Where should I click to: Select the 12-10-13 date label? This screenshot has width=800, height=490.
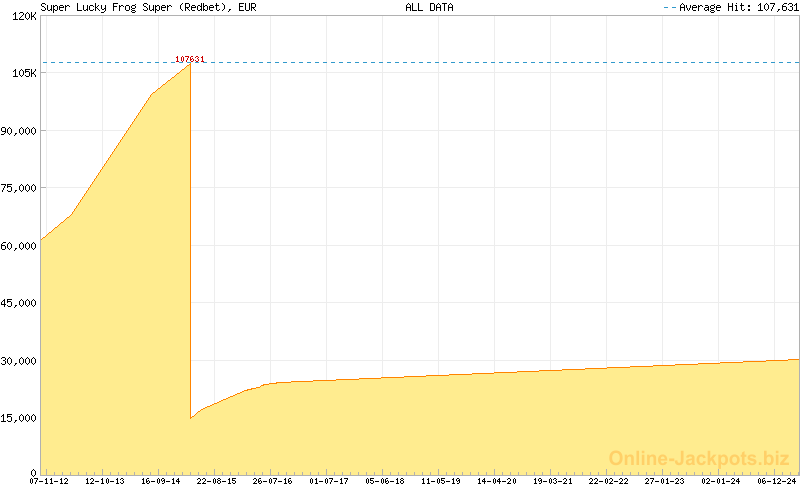click(x=105, y=481)
